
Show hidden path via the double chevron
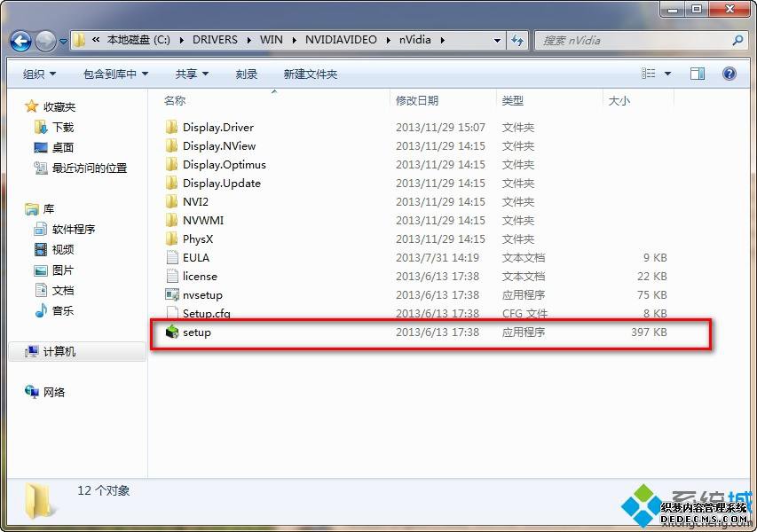click(x=96, y=40)
